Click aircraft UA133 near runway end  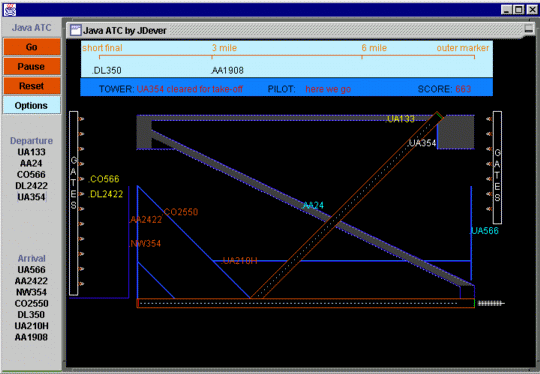tap(401, 119)
